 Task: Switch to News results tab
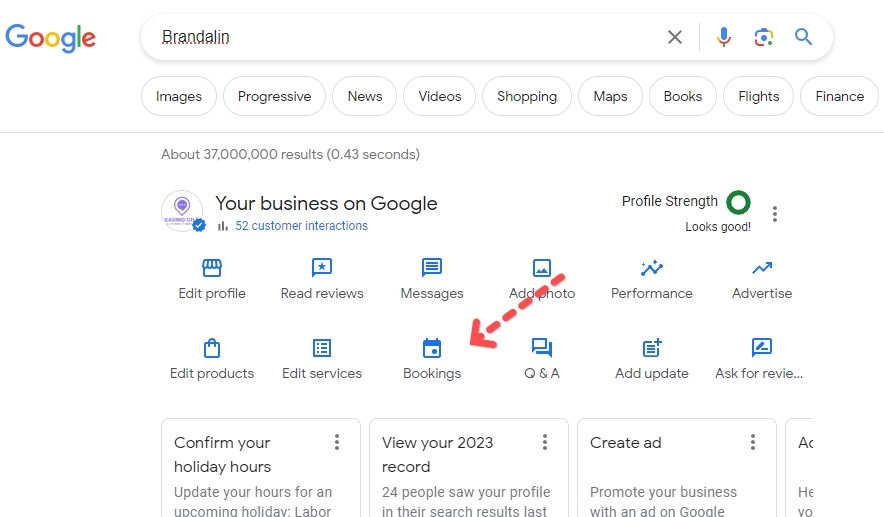point(365,96)
